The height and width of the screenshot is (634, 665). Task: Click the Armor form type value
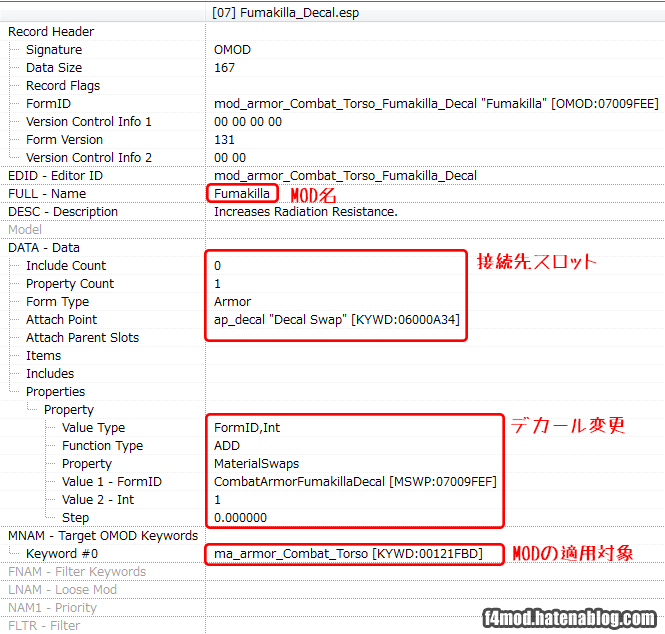tap(232, 302)
